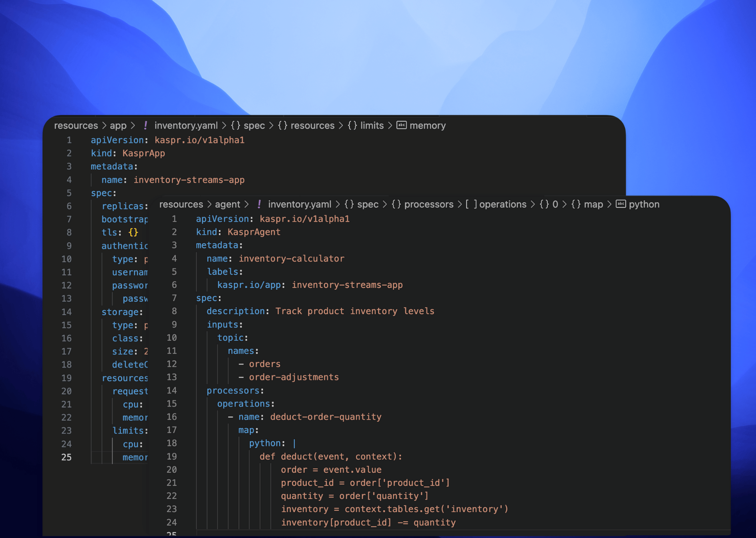This screenshot has height=538, width=756.
Task: Click the yaml icon before agent window inventory.yaml
Action: pyautogui.click(x=259, y=205)
